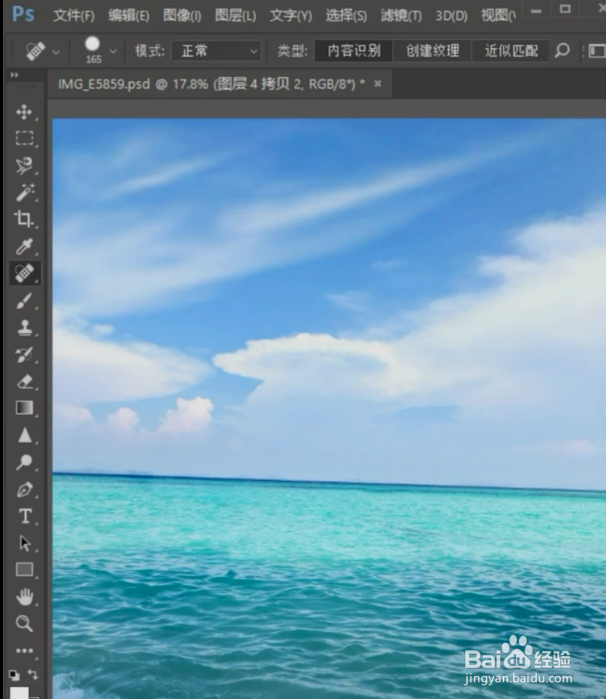Select the Brush tool
The height and width of the screenshot is (699, 606).
24,301
